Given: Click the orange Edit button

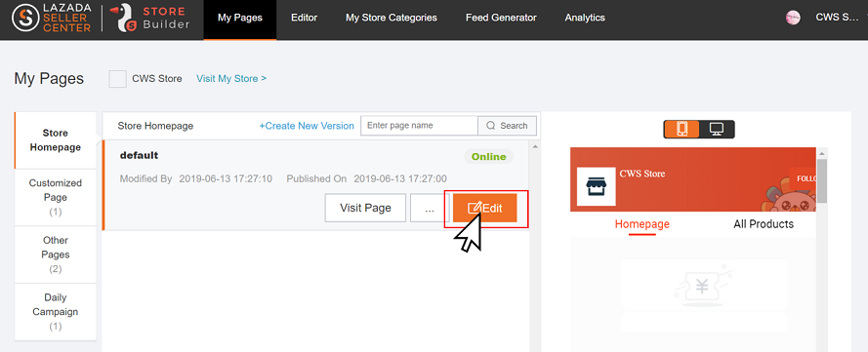Looking at the screenshot, I should click(485, 209).
